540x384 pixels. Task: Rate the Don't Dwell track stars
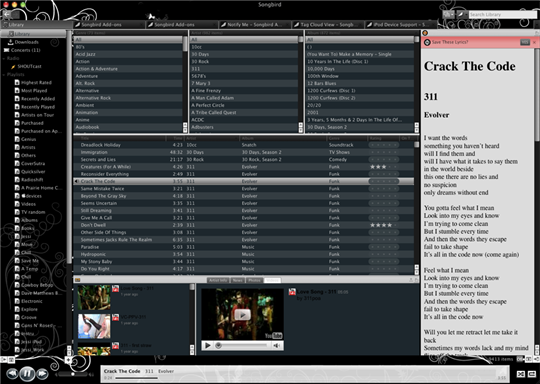(383, 225)
